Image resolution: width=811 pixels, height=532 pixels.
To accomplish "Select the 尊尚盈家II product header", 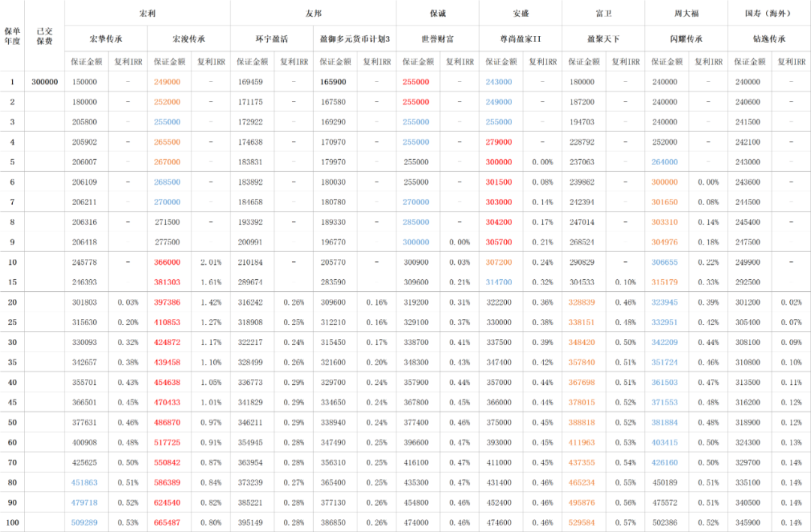I will coord(520,38).
